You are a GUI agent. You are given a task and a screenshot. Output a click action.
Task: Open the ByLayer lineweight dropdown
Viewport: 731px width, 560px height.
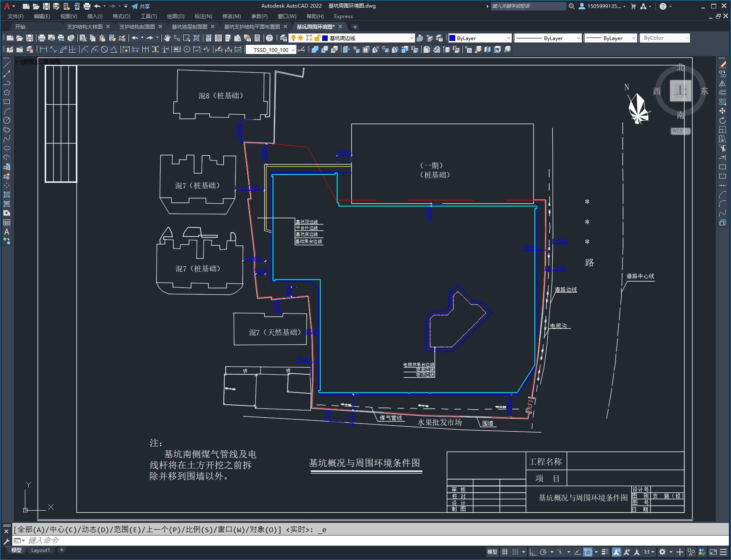611,38
